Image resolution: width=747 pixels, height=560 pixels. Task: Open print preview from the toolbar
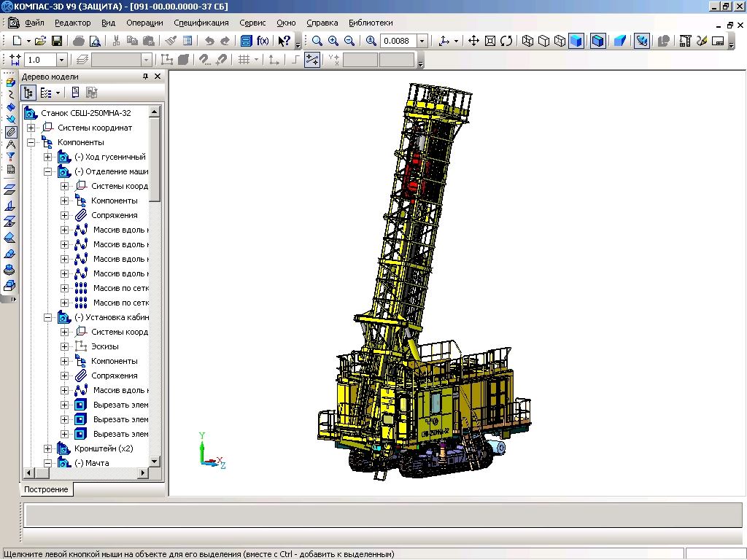96,41
